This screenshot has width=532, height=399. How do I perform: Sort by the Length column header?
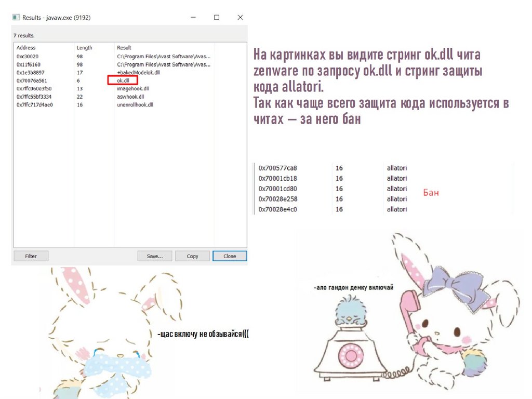point(84,48)
